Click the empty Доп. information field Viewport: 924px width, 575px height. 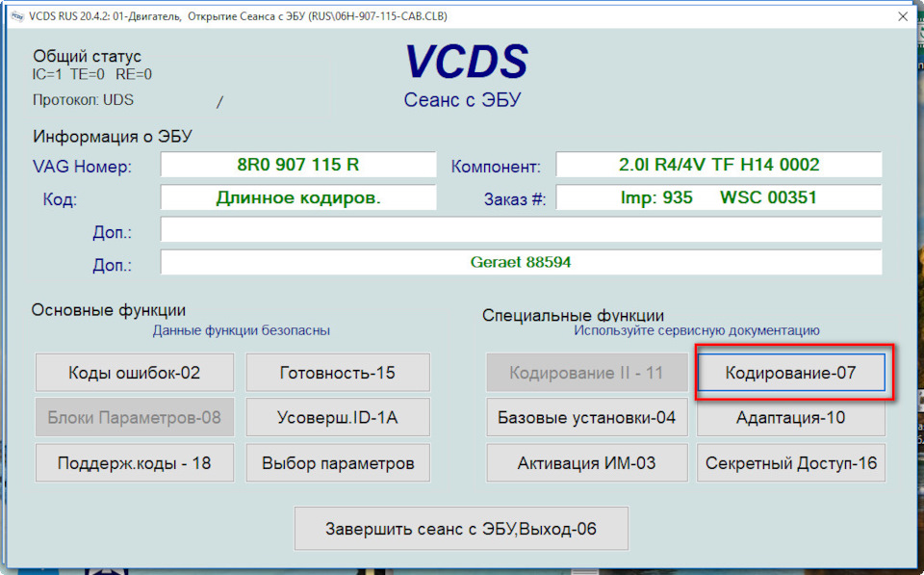[x=523, y=229]
